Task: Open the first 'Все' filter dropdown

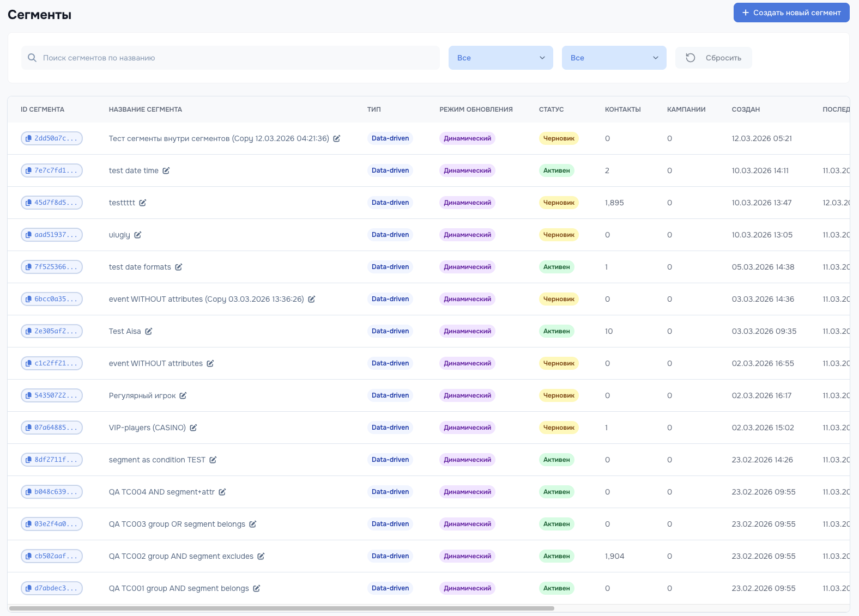Action: point(500,58)
